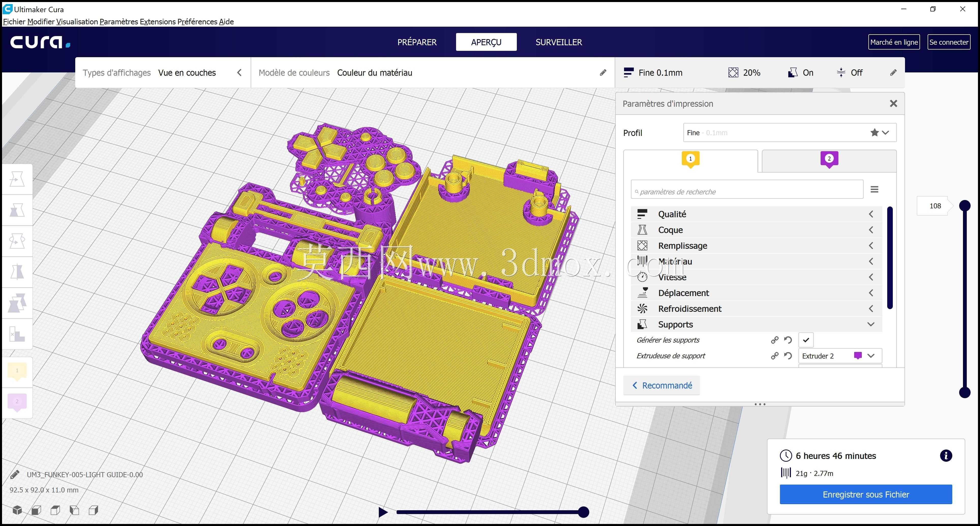
Task: Open the Profil Fine 0.1mm dropdown
Action: (790, 132)
